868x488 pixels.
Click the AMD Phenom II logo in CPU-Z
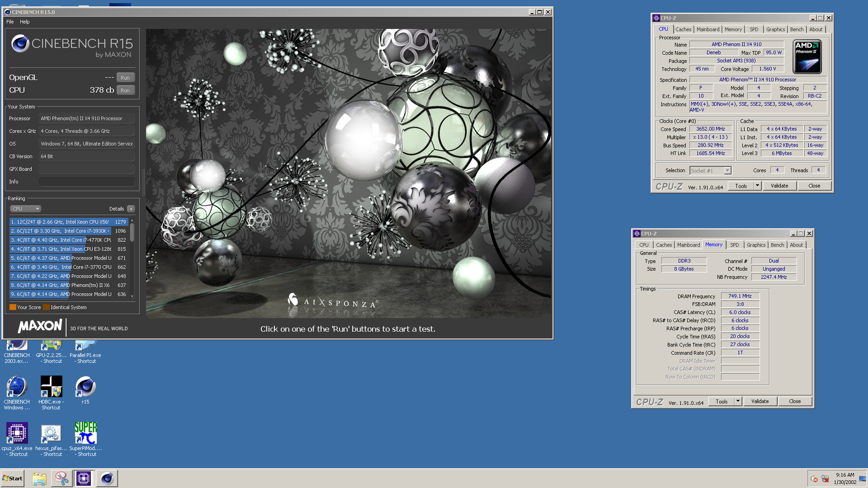tap(807, 57)
